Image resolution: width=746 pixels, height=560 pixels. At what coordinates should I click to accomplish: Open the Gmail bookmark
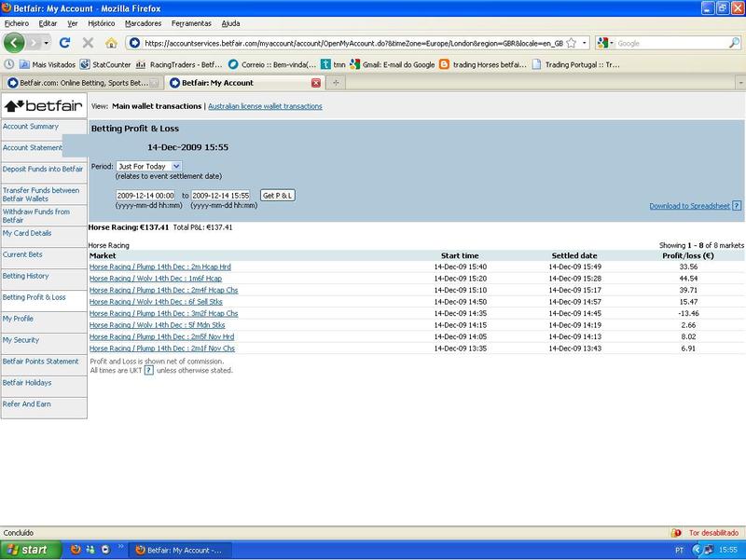tap(392, 64)
